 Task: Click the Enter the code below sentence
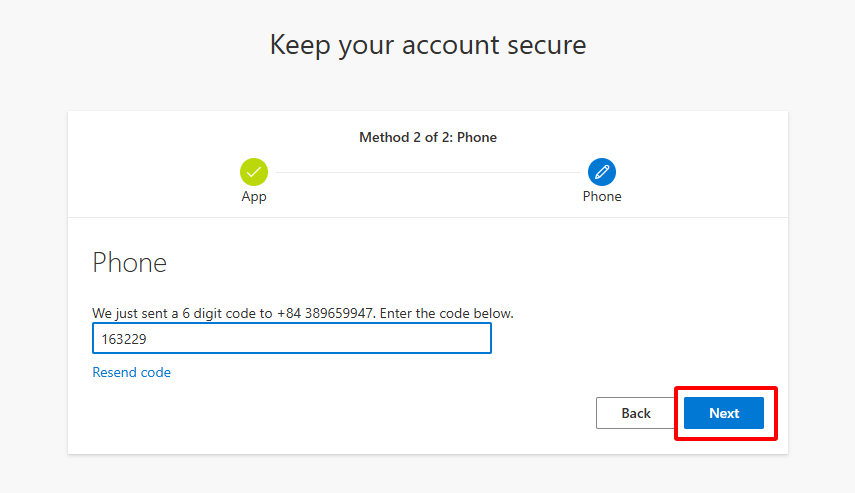point(447,313)
